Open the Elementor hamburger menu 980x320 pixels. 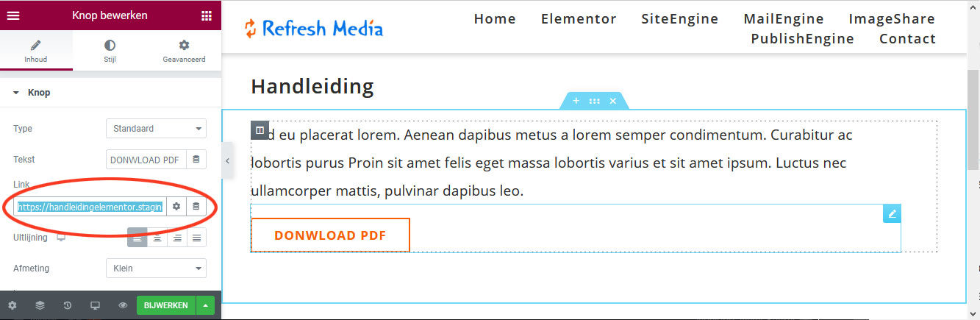[13, 15]
